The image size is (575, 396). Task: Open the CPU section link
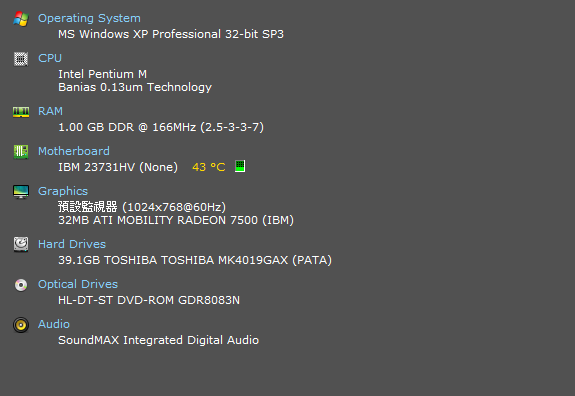coord(50,58)
